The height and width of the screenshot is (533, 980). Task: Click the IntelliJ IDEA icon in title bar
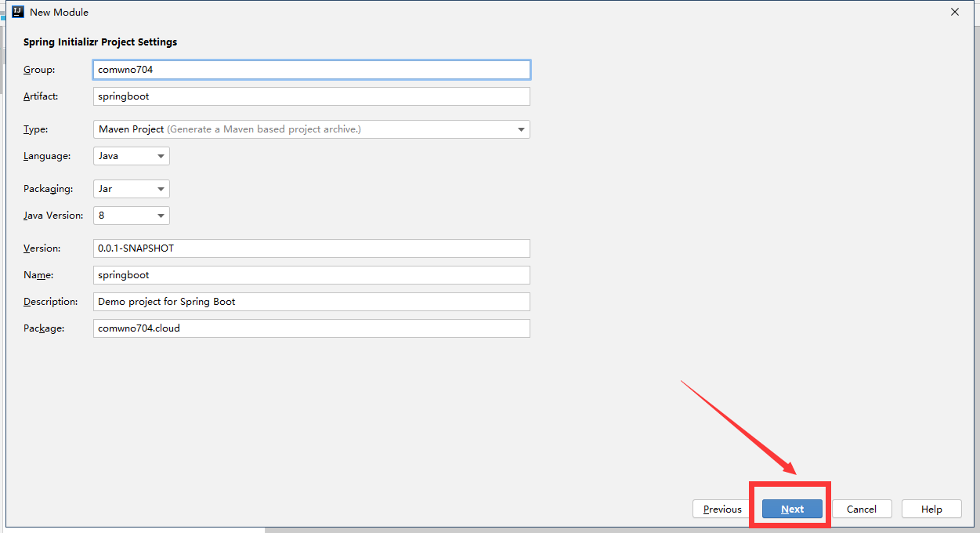click(x=18, y=12)
